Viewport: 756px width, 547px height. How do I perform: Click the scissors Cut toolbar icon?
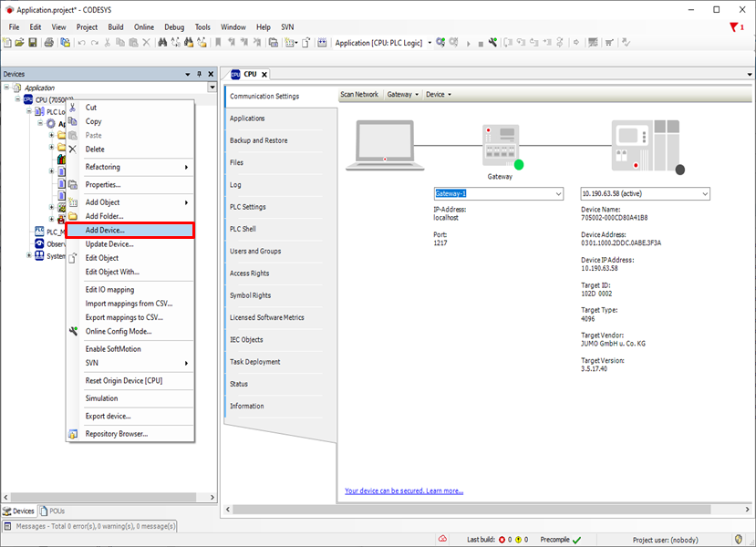click(x=108, y=43)
